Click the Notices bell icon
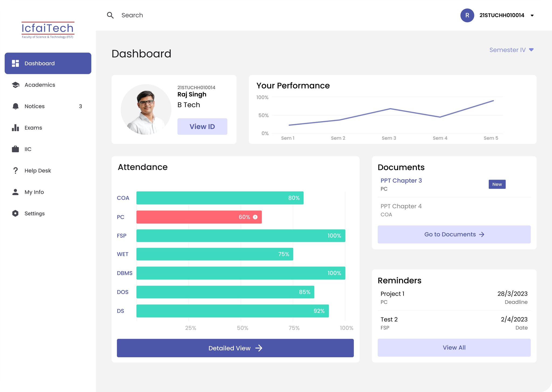Image resolution: width=552 pixels, height=392 pixels. 15,106
